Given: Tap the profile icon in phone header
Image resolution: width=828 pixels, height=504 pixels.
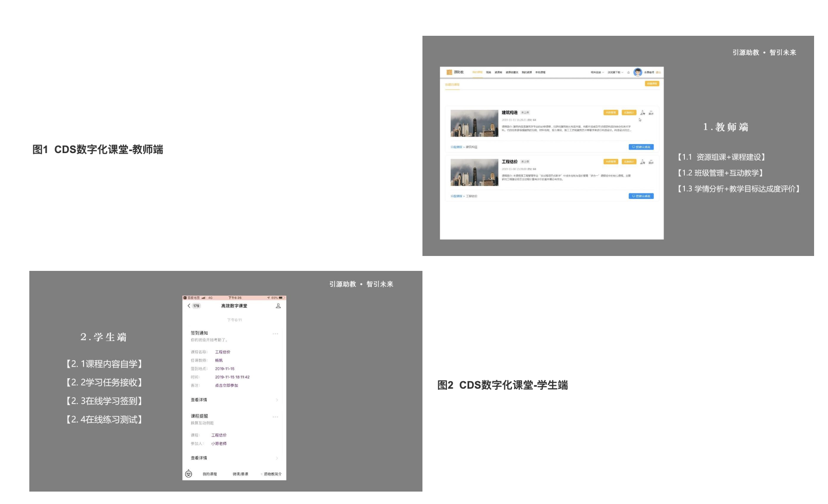Looking at the screenshot, I should coord(278,306).
